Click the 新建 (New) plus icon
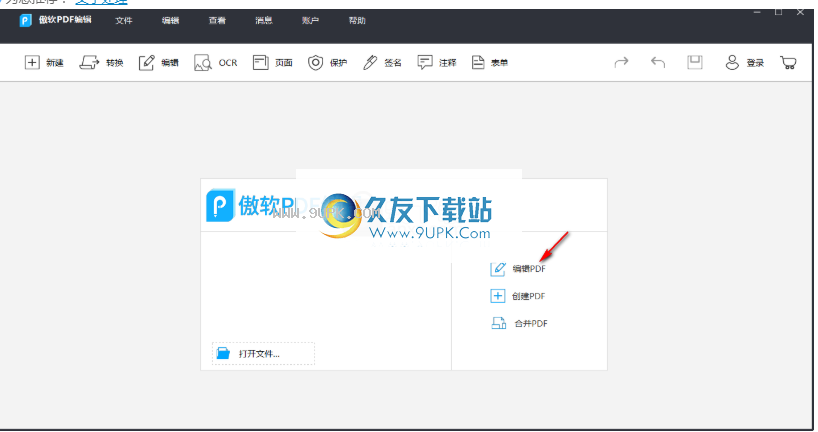Viewport: 818px width, 432px height. pyautogui.click(x=32, y=63)
